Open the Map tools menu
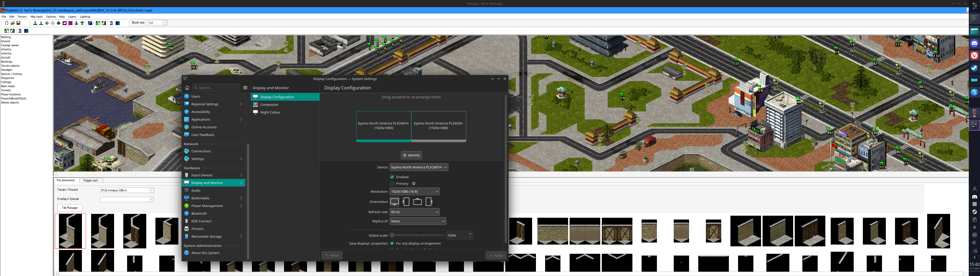The width and height of the screenshot is (980, 276). click(x=36, y=17)
